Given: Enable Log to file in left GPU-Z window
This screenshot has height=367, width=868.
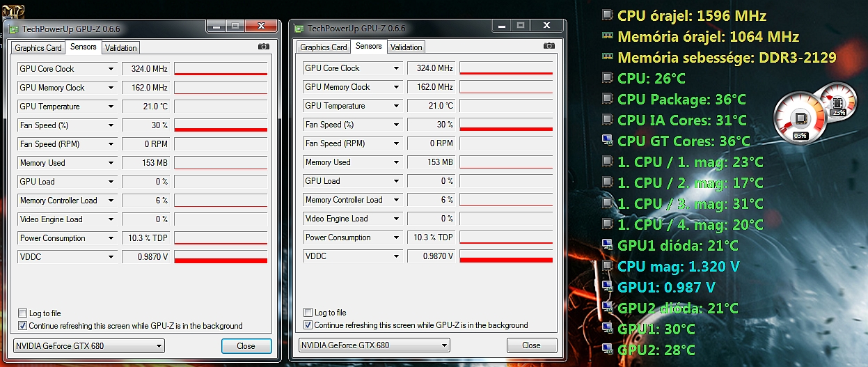Looking at the screenshot, I should pos(23,313).
